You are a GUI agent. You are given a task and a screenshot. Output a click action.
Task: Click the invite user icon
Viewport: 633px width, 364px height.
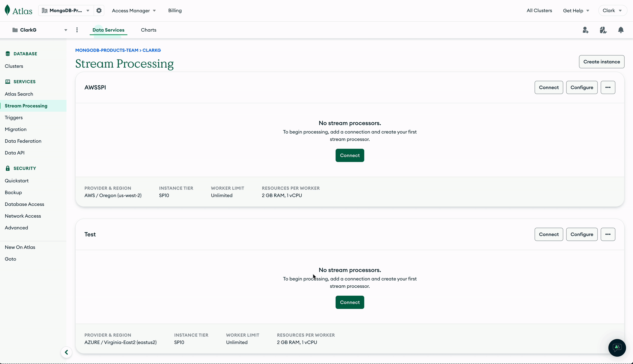(x=585, y=30)
